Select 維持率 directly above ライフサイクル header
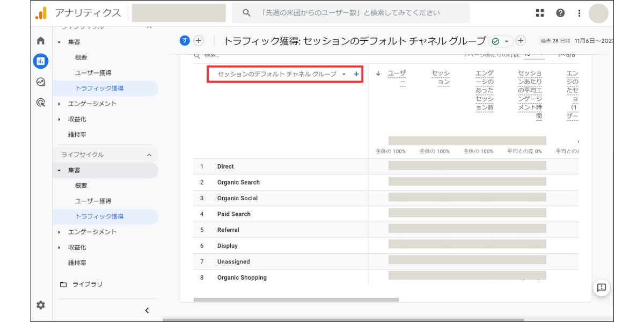The image size is (644, 322). (x=77, y=135)
